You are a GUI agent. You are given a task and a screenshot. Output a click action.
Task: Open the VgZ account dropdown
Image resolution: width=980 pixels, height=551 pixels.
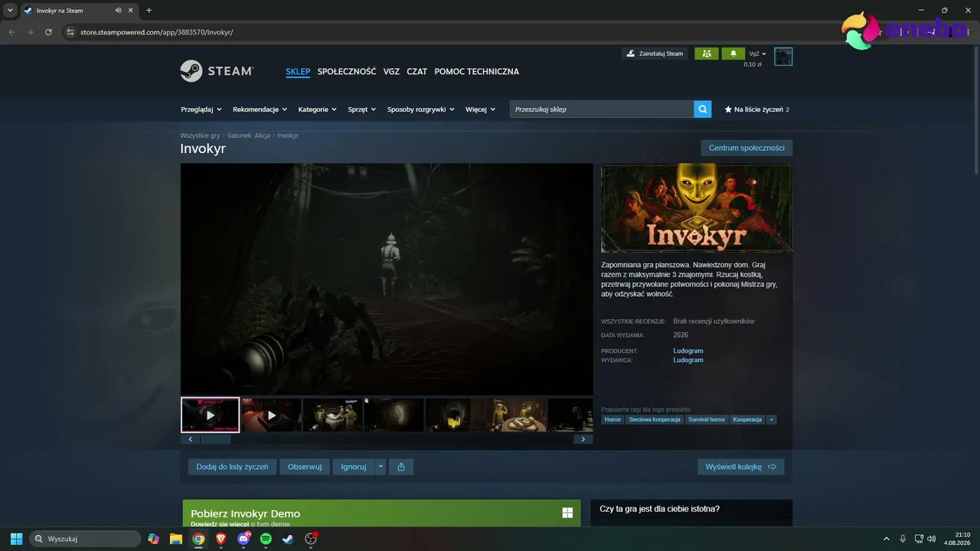pos(758,54)
